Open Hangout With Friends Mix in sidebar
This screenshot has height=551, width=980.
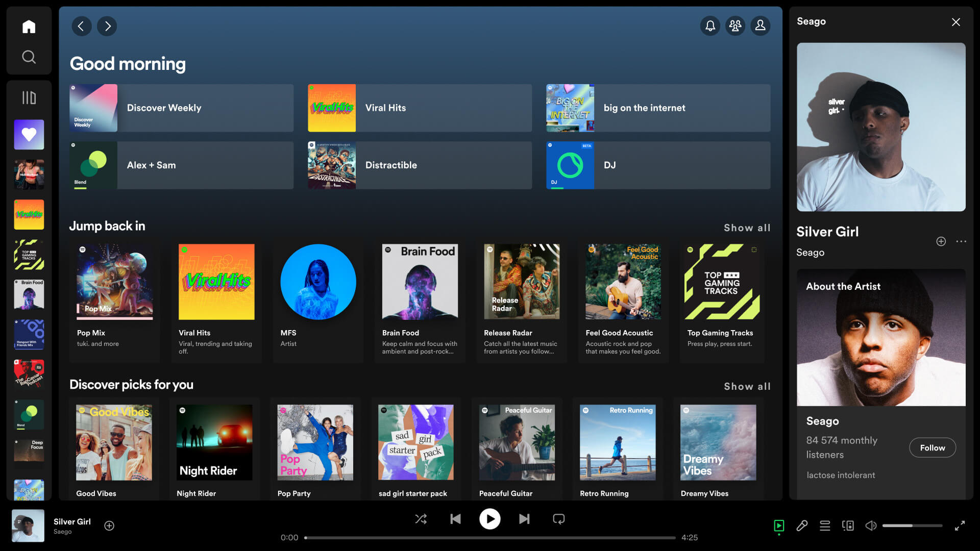[x=29, y=334]
